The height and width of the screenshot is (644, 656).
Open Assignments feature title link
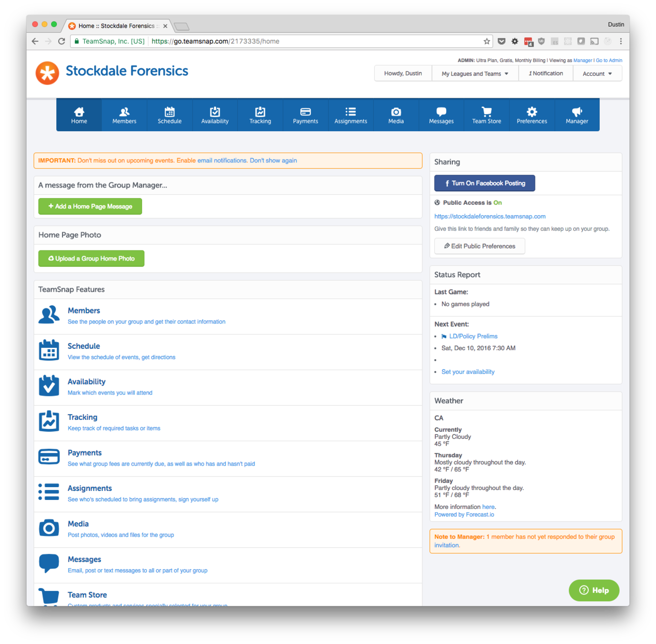[90, 488]
